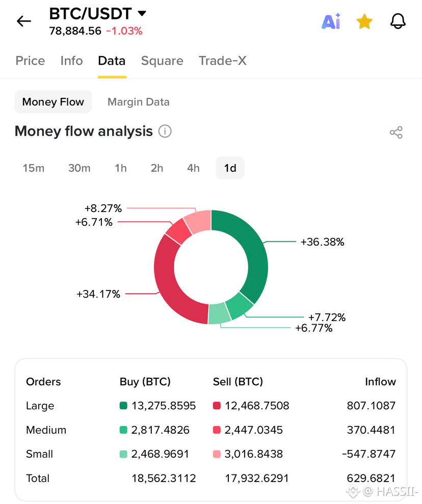
Task: Go back using the arrow icon
Action: pyautogui.click(x=24, y=21)
